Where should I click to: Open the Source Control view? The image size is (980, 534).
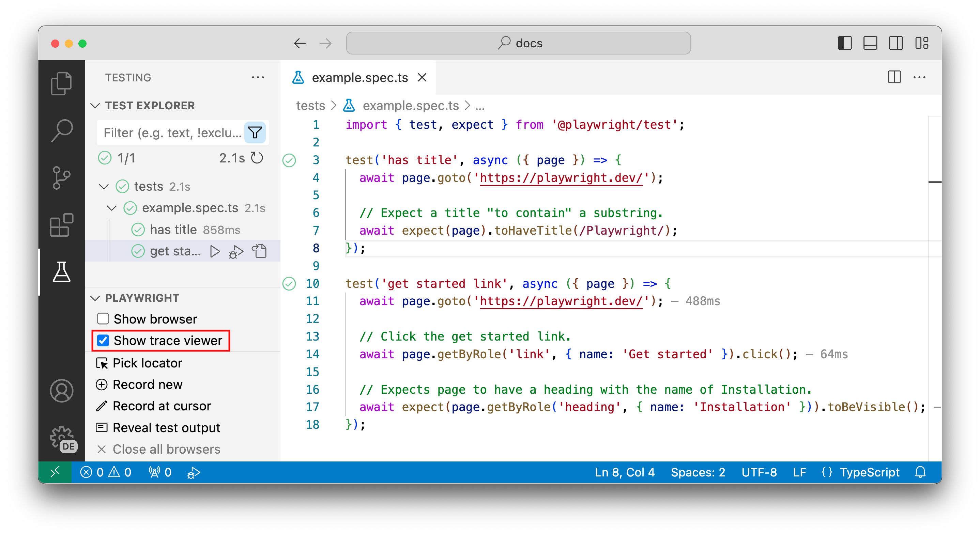click(x=61, y=178)
